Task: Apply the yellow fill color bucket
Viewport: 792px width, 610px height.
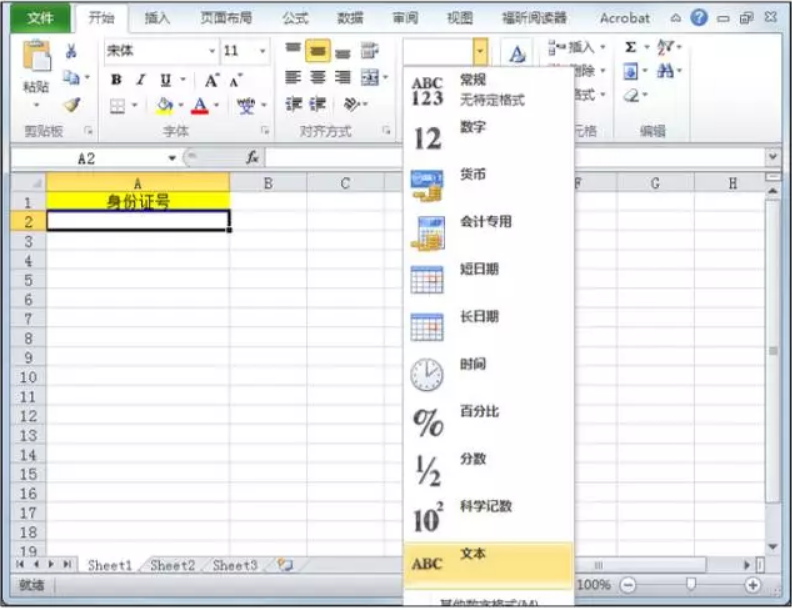Action: [x=165, y=106]
